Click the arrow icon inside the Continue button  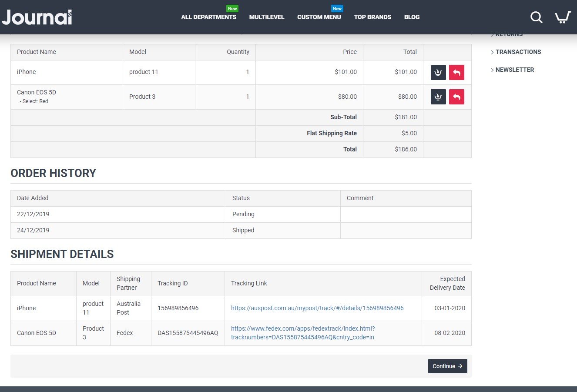coord(460,366)
